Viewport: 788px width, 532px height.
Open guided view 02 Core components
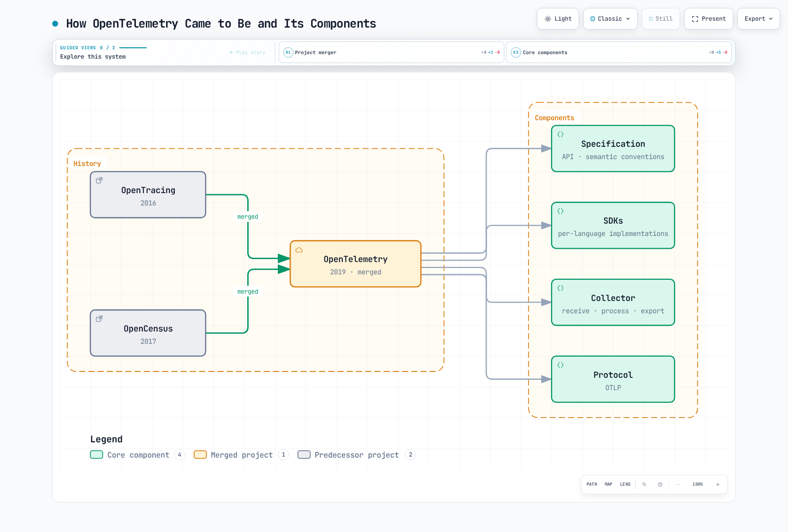(x=619, y=52)
